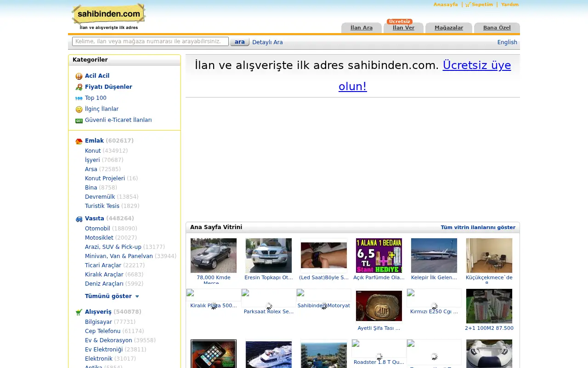
Task: Click the Güvenli e-Ticaret GET icon
Action: coord(79,121)
